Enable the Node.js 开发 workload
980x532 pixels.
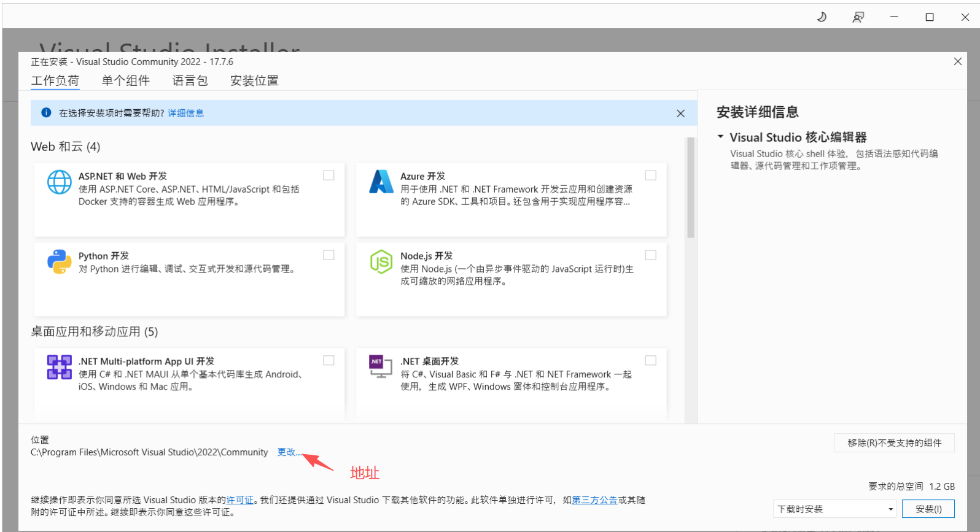pos(651,255)
